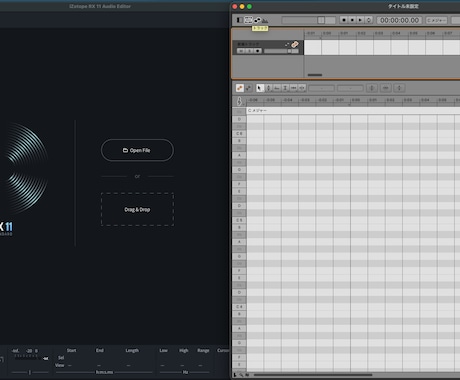Screen dimensions: 460x380
Task: Toggle the left sidebar panel icon
Action: tap(239, 20)
